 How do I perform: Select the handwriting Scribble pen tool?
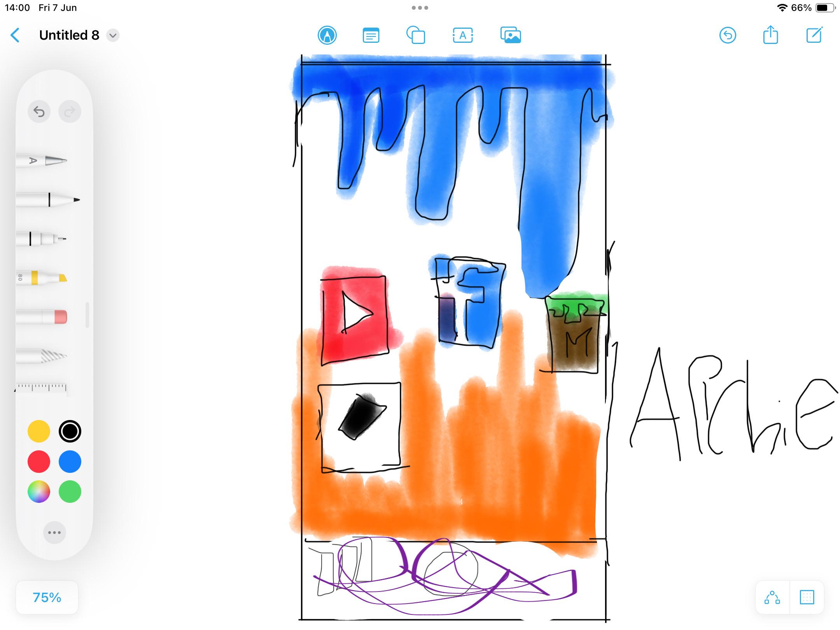click(x=42, y=160)
